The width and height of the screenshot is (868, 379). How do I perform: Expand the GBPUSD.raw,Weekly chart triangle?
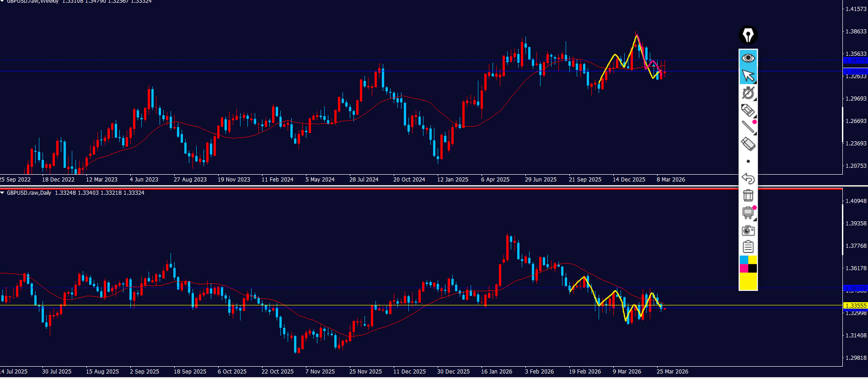(x=2, y=1)
